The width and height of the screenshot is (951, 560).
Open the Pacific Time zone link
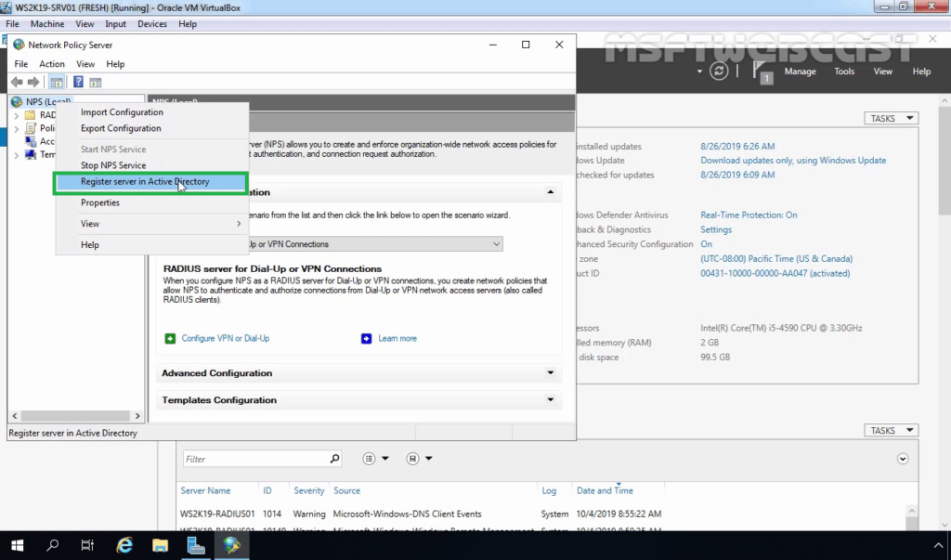click(x=776, y=258)
